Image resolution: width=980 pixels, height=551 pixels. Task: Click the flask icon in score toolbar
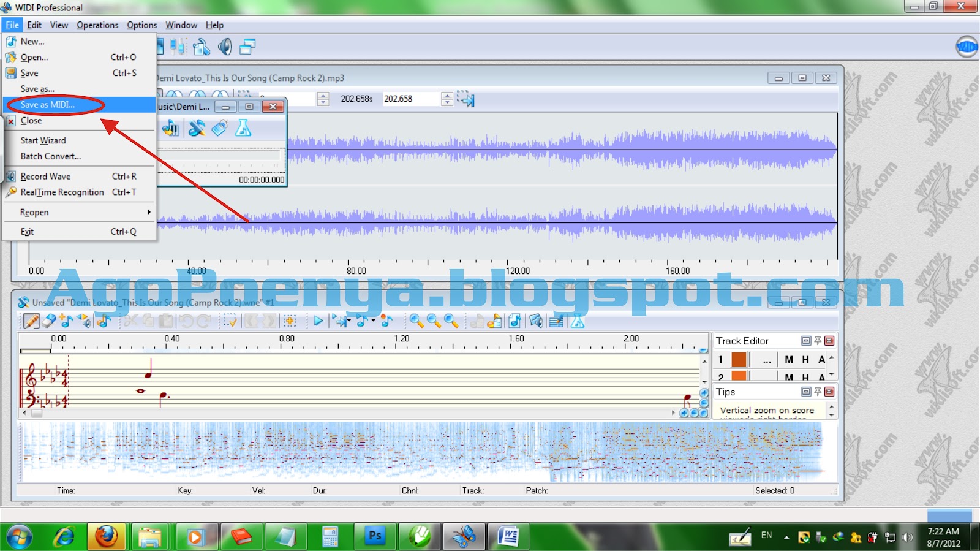click(578, 321)
